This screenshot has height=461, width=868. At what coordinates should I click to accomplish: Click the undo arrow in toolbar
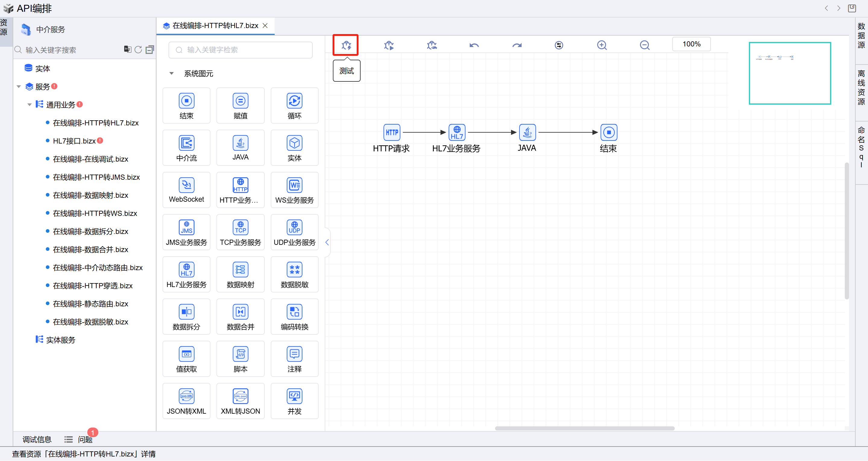click(x=474, y=45)
